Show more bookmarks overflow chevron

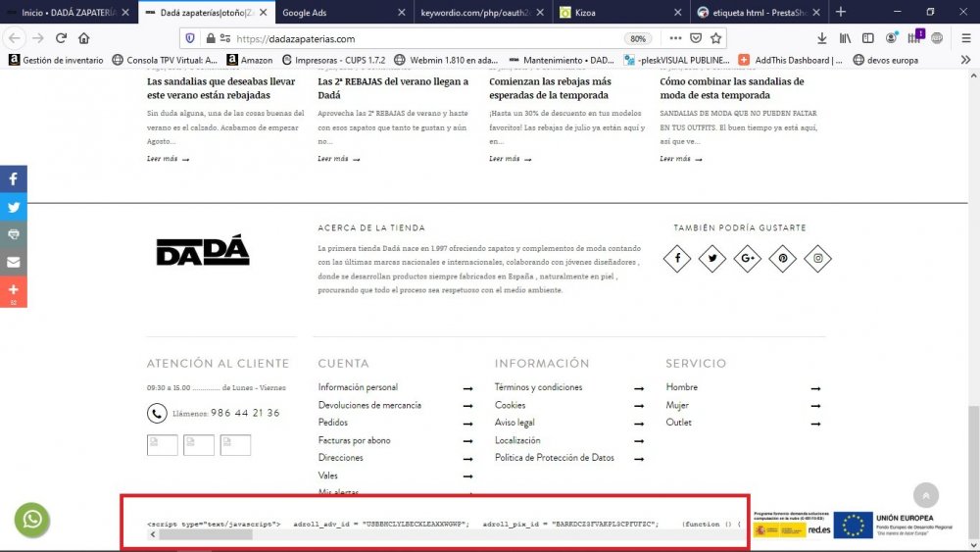click(965, 60)
